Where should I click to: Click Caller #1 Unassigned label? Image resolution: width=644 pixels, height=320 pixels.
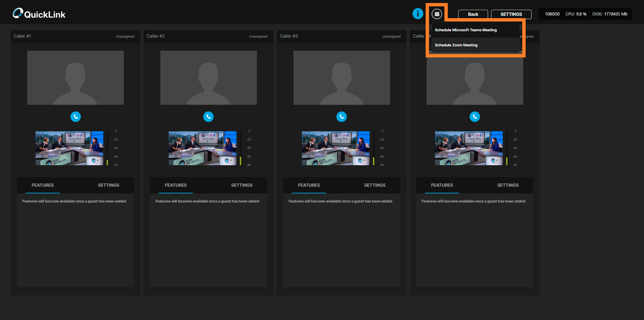(x=125, y=37)
